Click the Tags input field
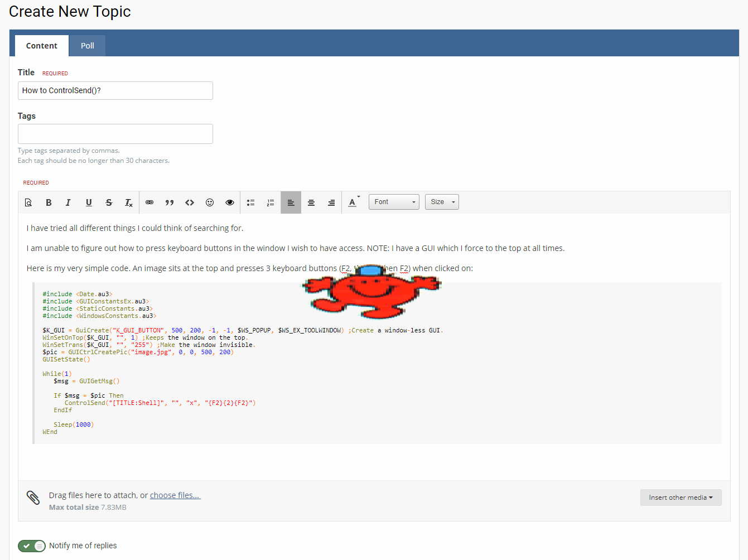Screen dimensions: 748x560 tap(115, 134)
